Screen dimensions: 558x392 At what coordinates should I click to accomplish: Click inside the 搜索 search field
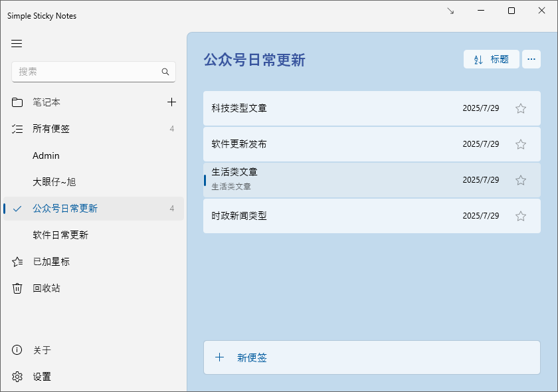86,71
